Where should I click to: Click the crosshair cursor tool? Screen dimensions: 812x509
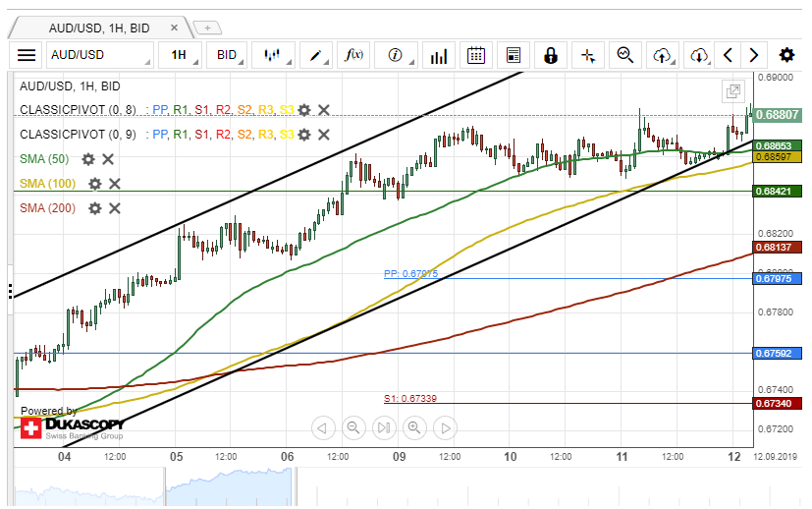coord(588,55)
